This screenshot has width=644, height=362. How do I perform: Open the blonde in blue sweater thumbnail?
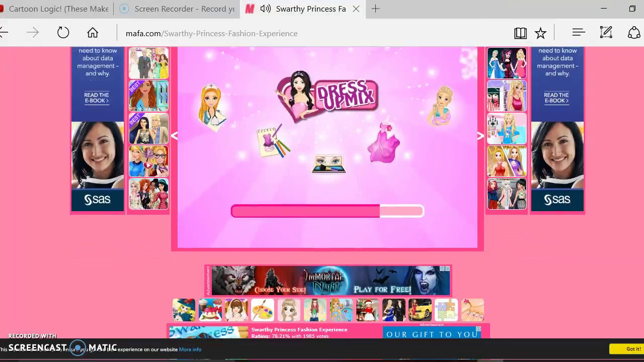pos(507,128)
